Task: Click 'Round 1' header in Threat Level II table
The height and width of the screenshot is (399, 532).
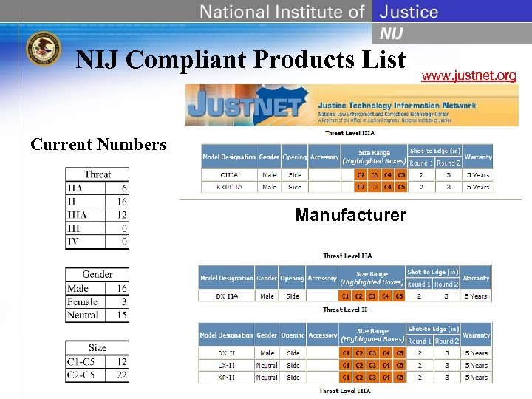Action: pos(420,341)
